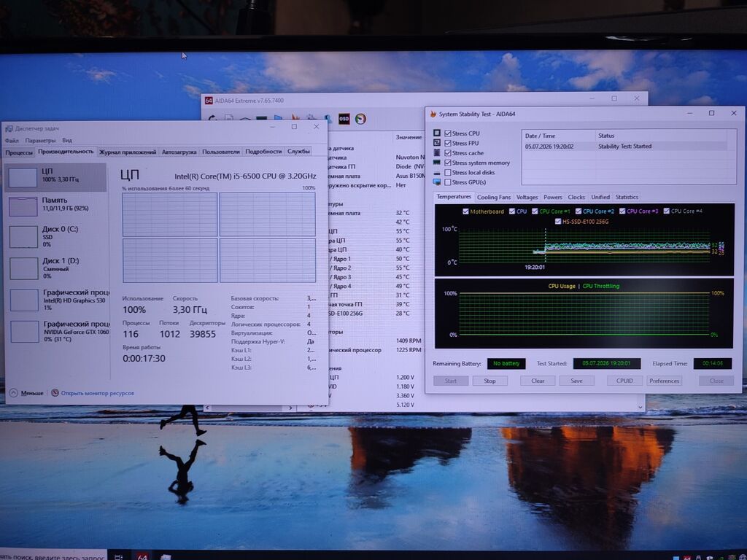Uncheck the Stress CPU checkbox
This screenshot has width=747, height=560.
448,133
